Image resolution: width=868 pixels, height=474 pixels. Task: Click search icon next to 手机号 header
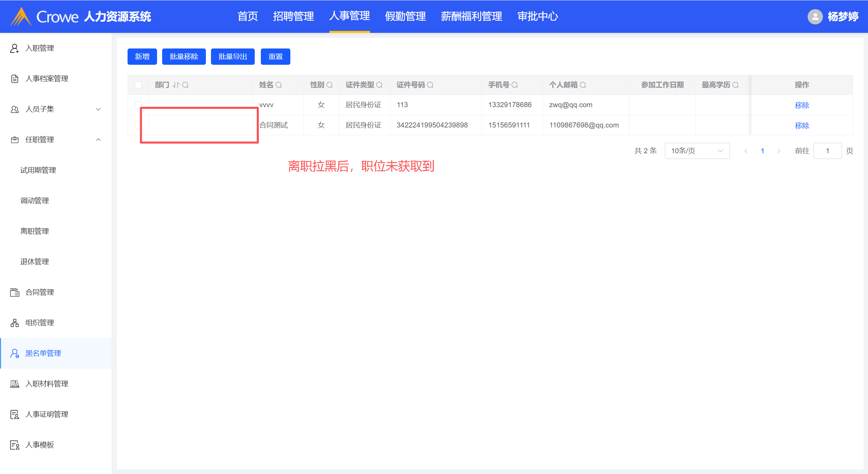[515, 85]
